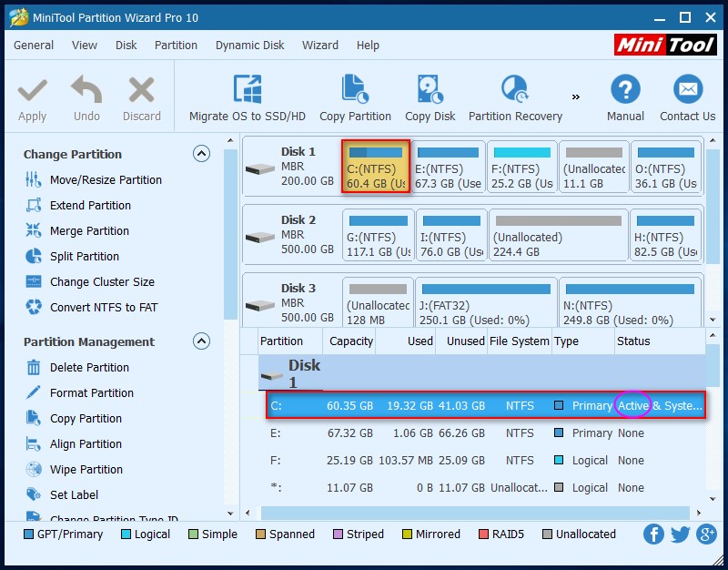Apply pending partition changes

click(33, 96)
